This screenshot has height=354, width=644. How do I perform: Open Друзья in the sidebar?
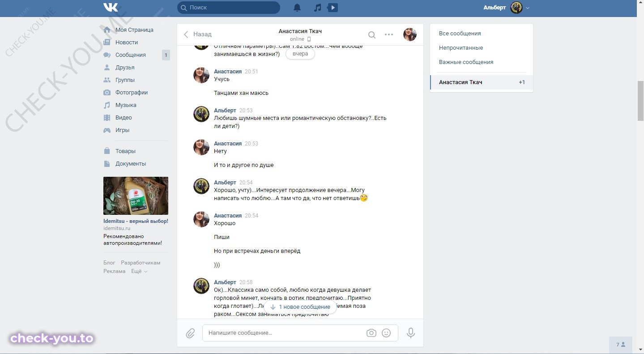pos(125,68)
